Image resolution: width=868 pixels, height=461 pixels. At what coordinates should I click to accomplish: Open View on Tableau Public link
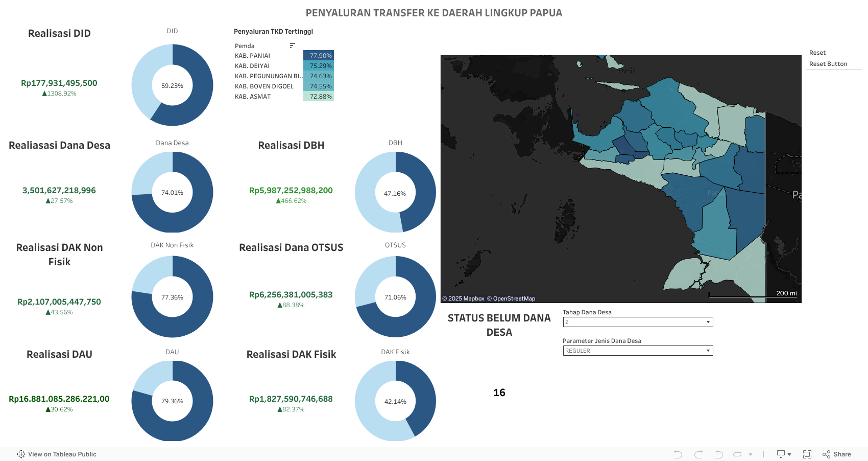[57, 454]
